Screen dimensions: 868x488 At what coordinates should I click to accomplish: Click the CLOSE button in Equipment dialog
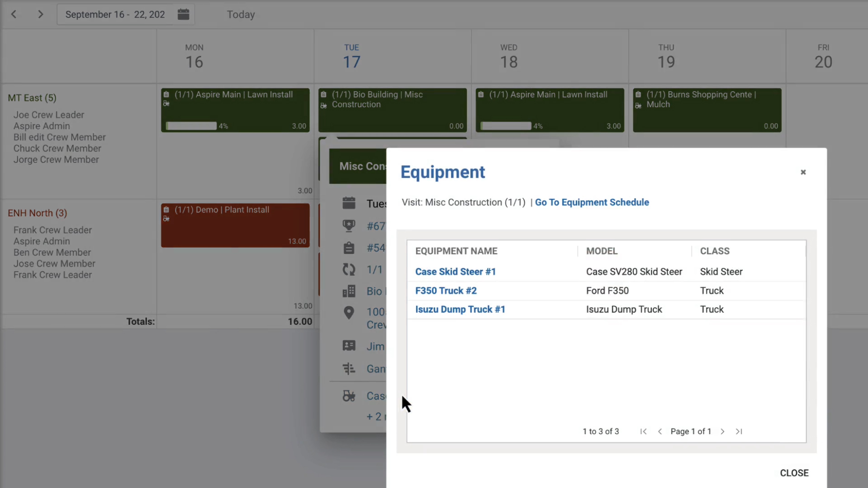794,473
